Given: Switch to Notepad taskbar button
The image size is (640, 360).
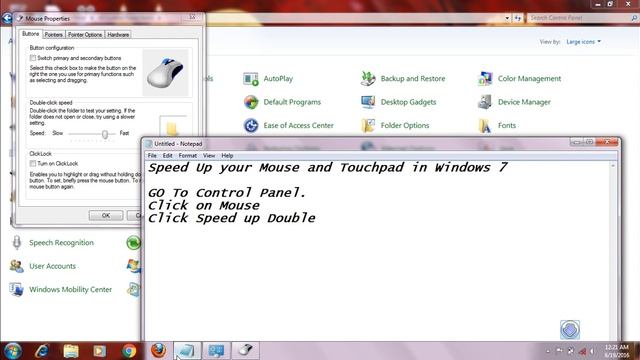Looking at the screenshot, I should coord(187,351).
